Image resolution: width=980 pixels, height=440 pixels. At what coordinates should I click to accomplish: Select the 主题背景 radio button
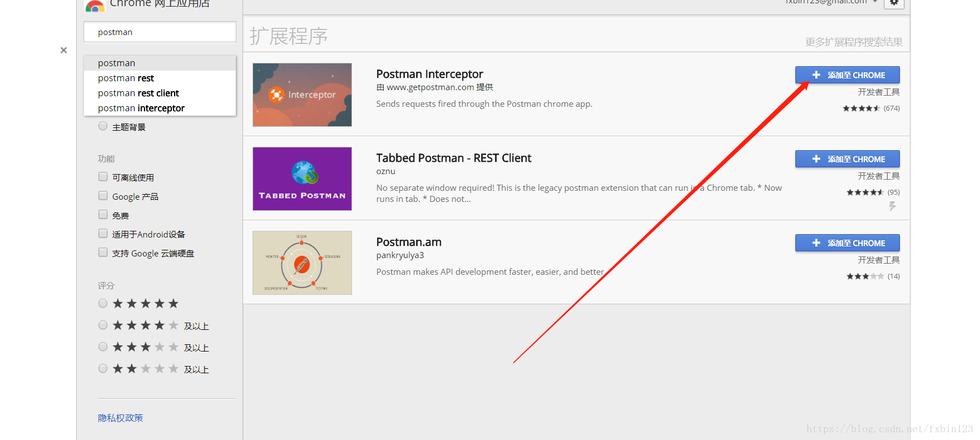point(103,126)
